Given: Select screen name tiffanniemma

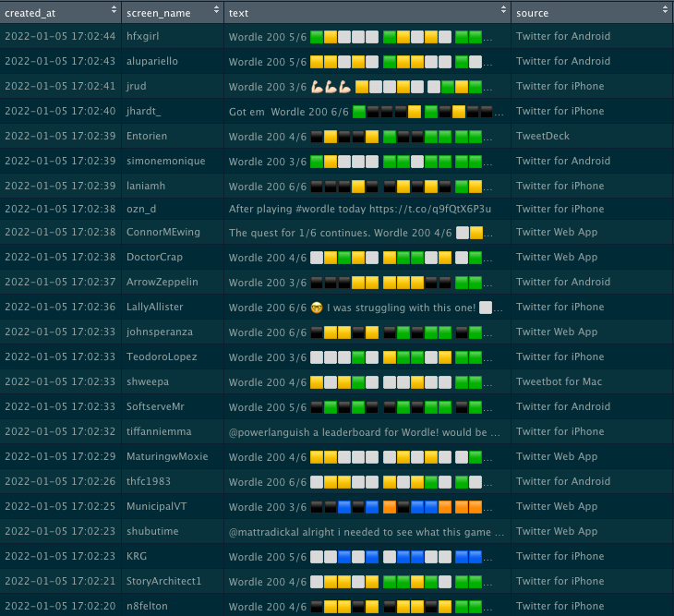Looking at the screenshot, I should (x=159, y=431).
